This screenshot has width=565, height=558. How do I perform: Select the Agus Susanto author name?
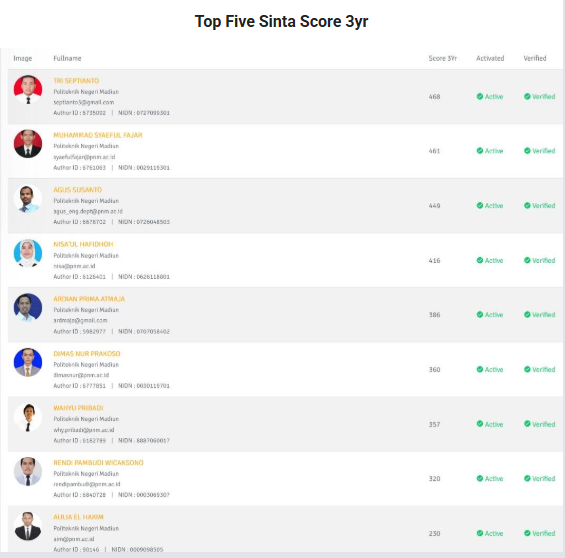[77, 190]
